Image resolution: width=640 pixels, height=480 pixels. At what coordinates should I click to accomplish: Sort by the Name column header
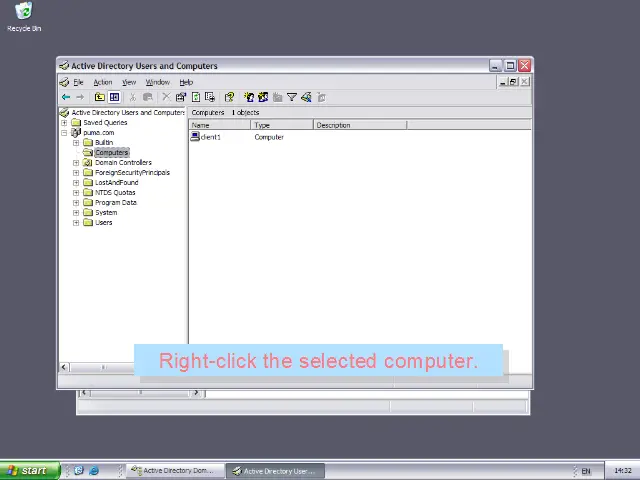220,125
